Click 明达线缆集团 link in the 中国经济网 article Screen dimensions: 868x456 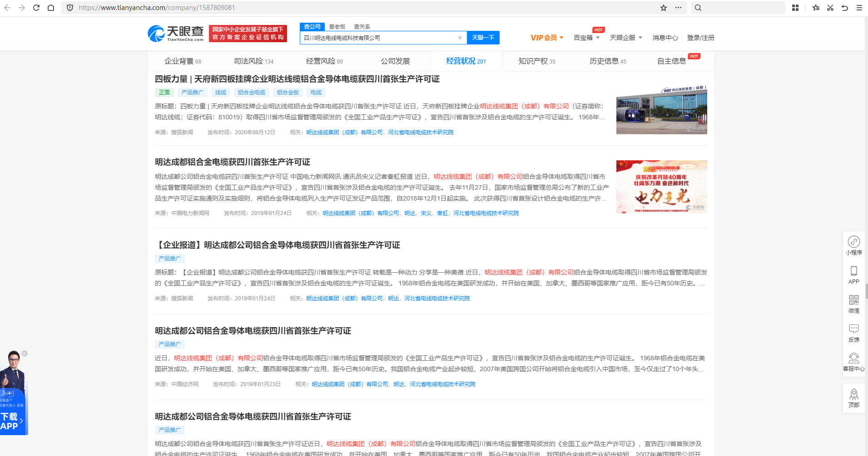(350, 384)
